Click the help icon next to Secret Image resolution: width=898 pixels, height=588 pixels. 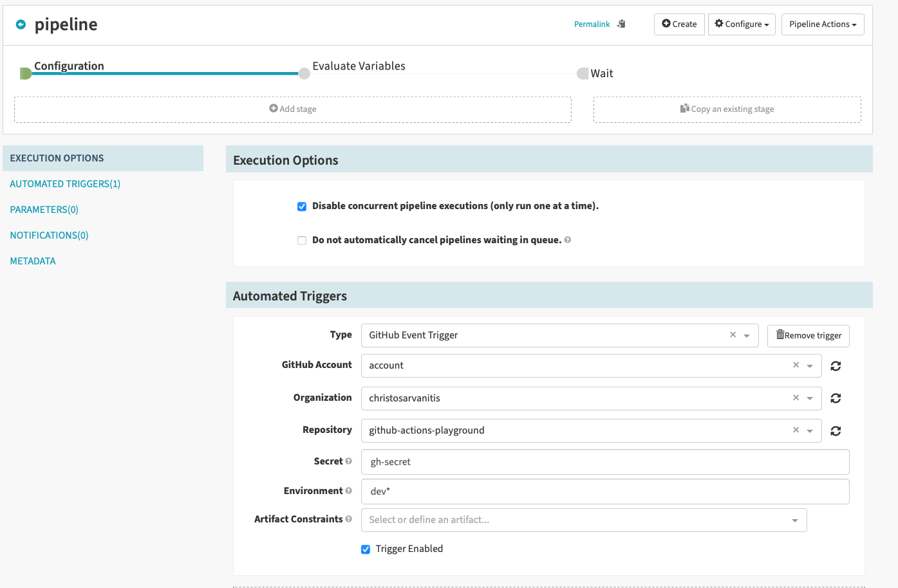tap(349, 461)
